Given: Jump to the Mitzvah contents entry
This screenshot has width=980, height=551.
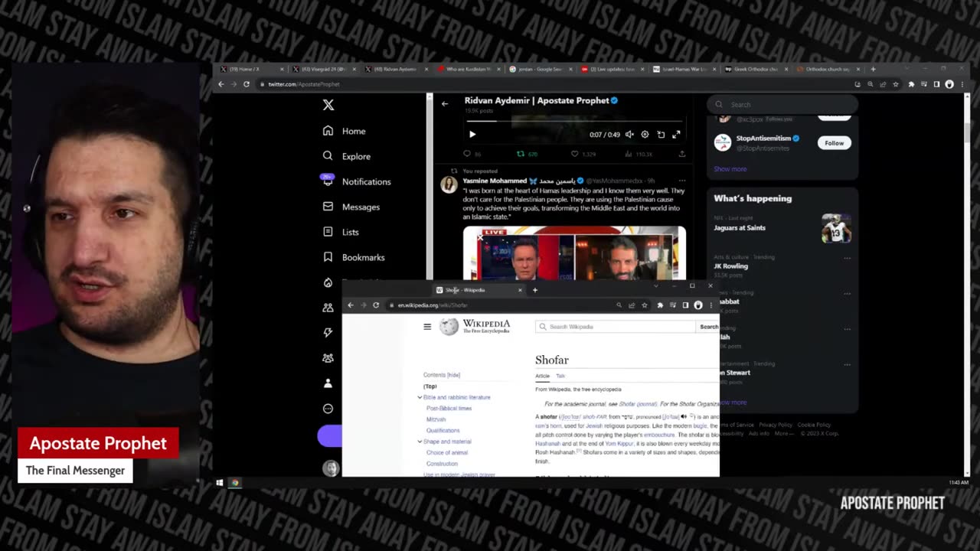Looking at the screenshot, I should point(436,419).
